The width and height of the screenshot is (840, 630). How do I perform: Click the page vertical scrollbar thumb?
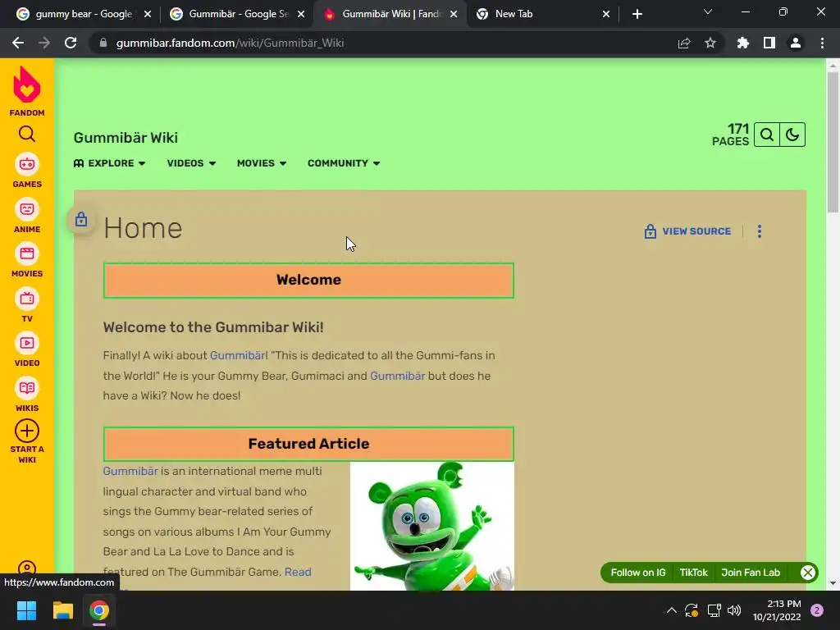point(833,141)
